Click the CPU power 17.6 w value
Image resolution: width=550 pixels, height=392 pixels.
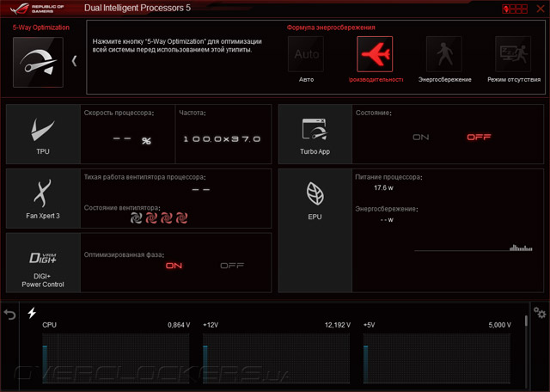(x=383, y=187)
